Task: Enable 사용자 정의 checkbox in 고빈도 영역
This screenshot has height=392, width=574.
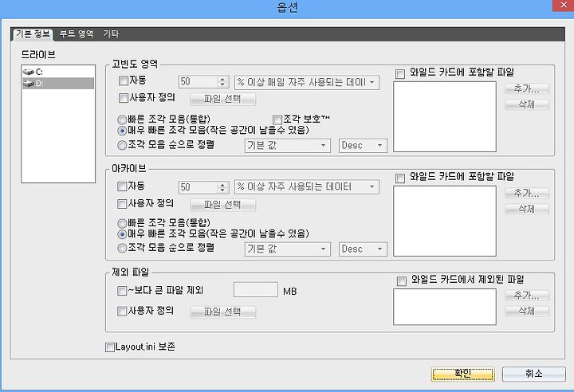Action: pos(124,98)
